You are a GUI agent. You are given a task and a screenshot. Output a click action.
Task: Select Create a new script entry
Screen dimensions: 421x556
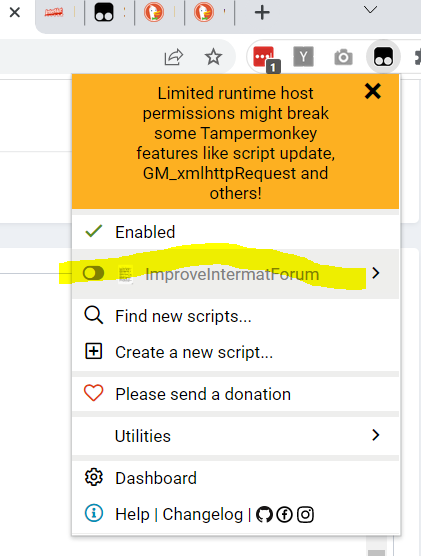click(235, 352)
